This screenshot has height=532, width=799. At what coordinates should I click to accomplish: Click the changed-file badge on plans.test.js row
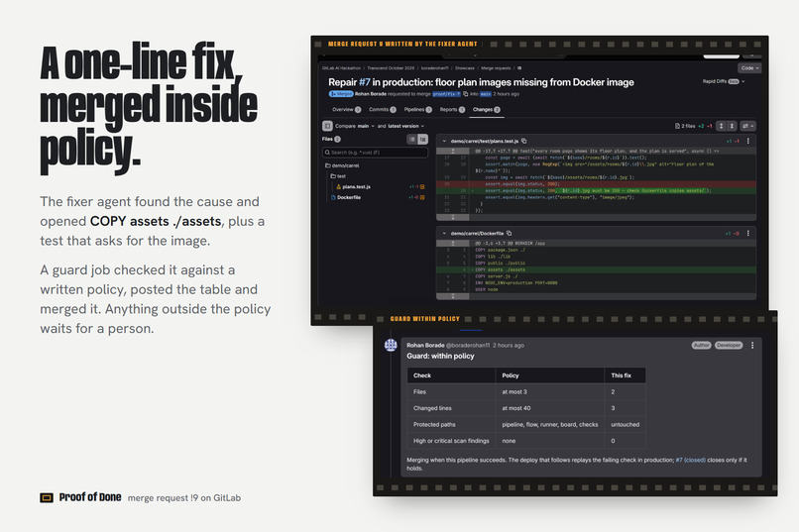(x=422, y=187)
